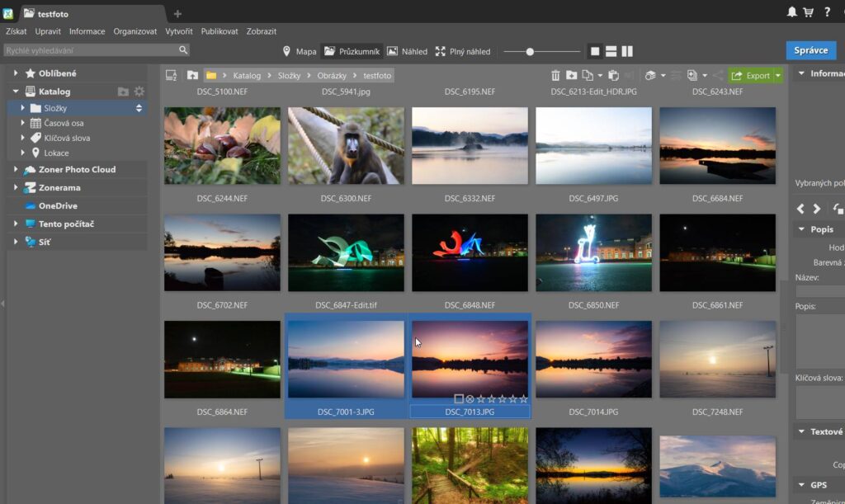This screenshot has width=845, height=504.
Task: Click the green Export button
Action: 751,75
